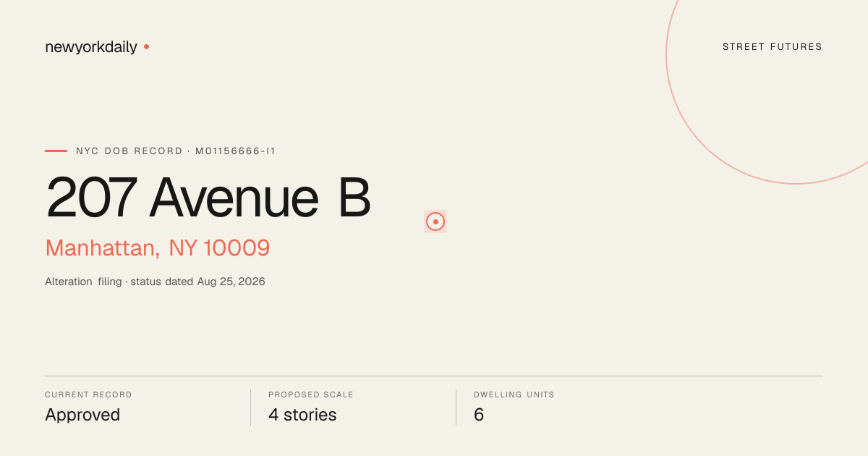Select record number M01156666-I1
This screenshot has width=868, height=456.
coord(235,151)
